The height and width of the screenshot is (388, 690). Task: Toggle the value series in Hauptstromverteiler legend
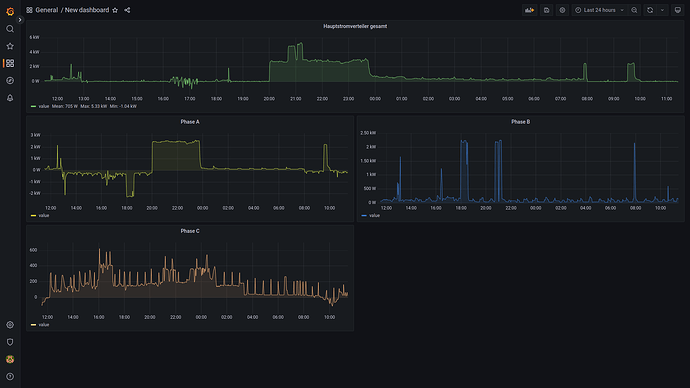click(44, 106)
